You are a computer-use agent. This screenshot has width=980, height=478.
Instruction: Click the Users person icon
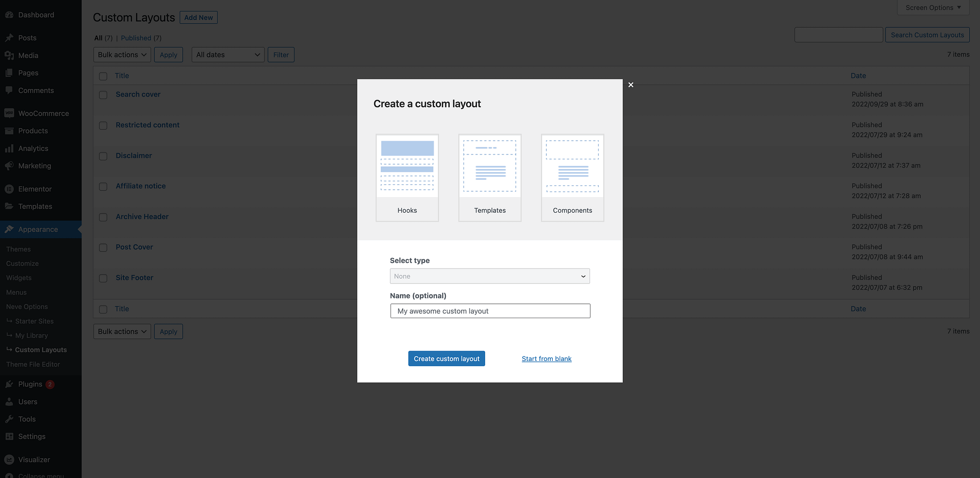(x=9, y=402)
